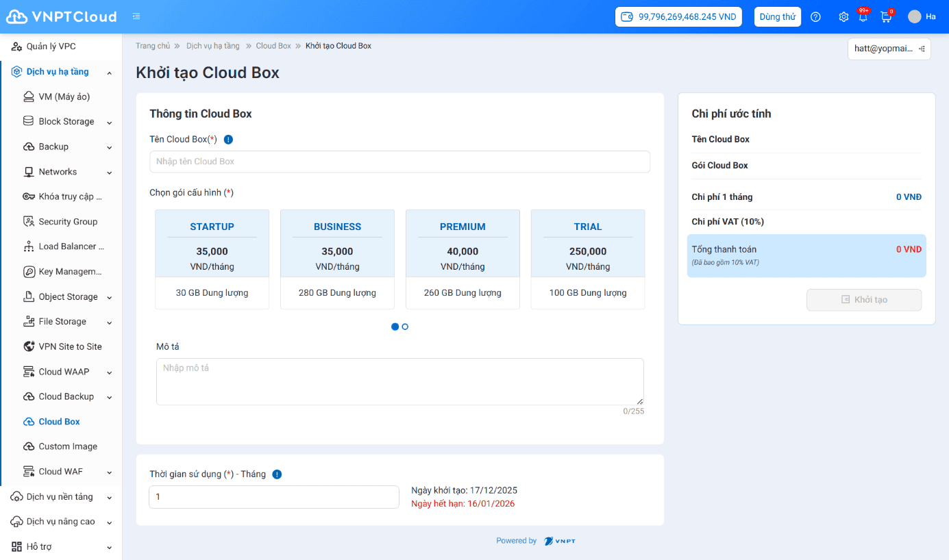Click the Khởi tạo button
Image resolution: width=949 pixels, height=560 pixels.
864,300
